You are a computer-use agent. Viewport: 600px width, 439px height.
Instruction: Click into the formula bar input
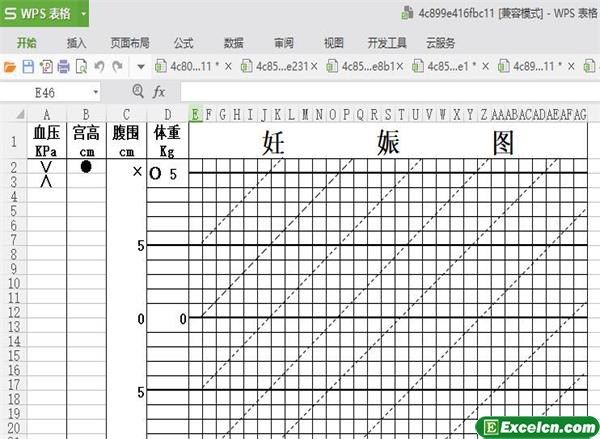click(390, 92)
